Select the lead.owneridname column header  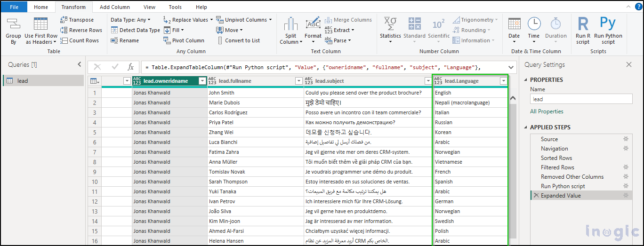click(x=169, y=81)
